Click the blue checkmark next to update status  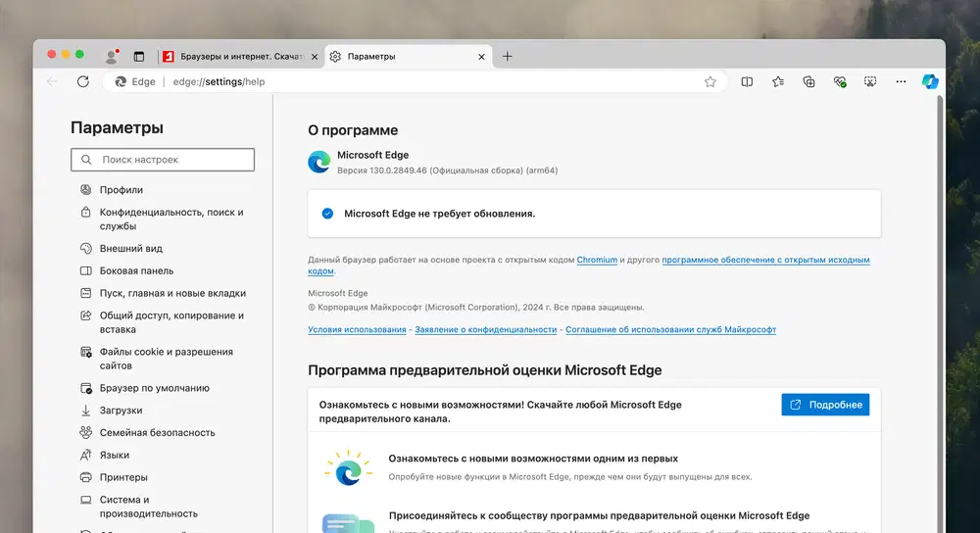327,214
